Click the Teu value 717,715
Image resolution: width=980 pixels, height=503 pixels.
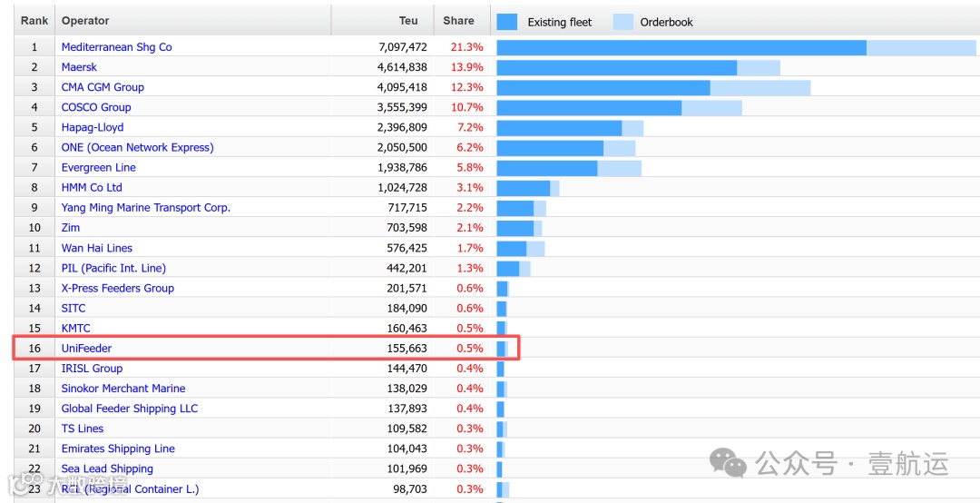tap(407, 207)
